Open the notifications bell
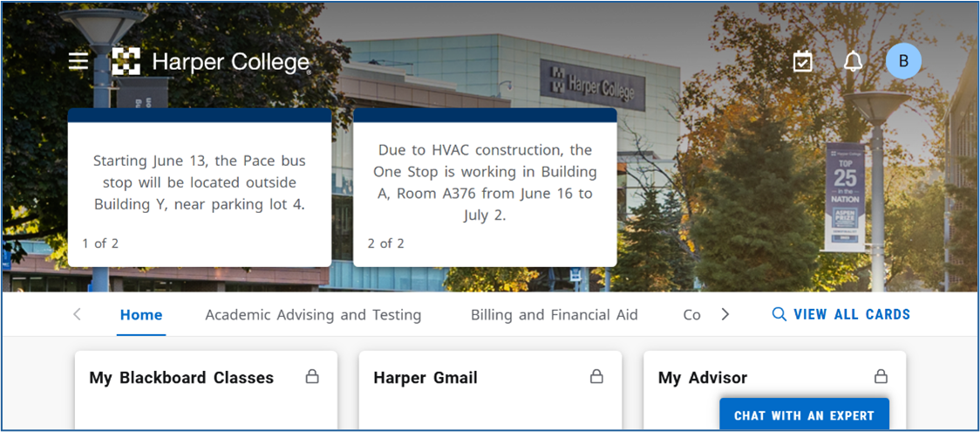 (853, 61)
